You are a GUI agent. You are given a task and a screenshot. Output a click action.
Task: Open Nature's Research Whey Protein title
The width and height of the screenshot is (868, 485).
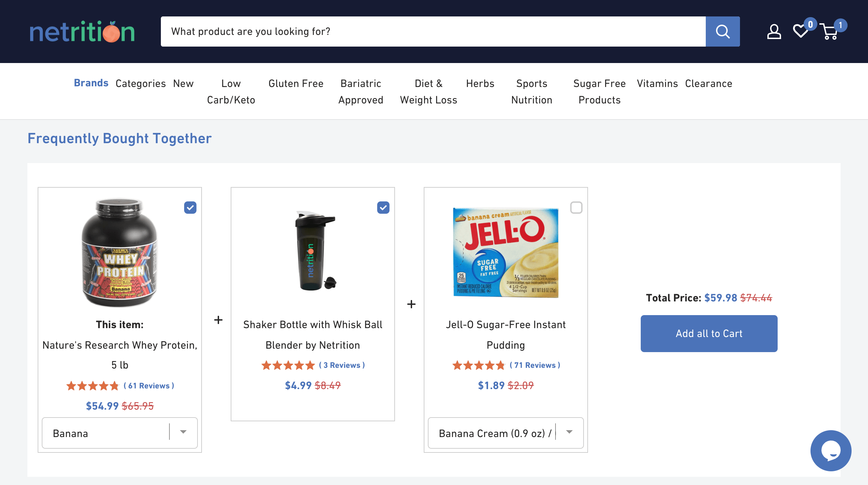click(x=120, y=355)
